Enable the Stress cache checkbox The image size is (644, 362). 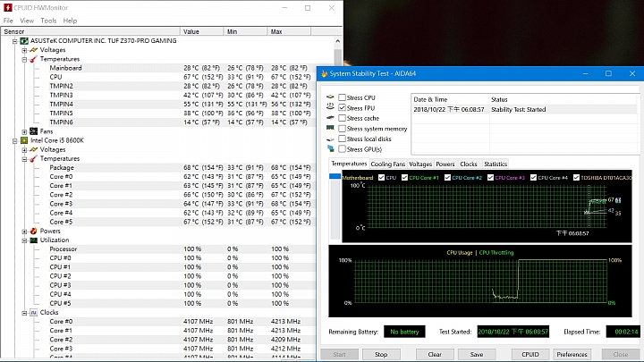[342, 118]
